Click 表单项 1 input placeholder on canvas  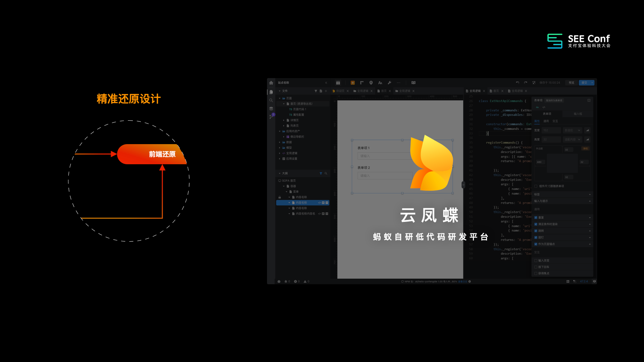384,156
